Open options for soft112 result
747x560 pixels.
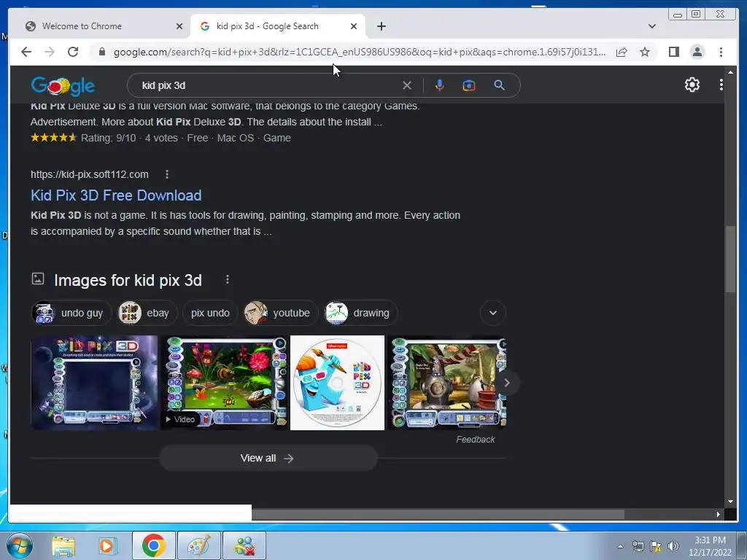coord(167,174)
